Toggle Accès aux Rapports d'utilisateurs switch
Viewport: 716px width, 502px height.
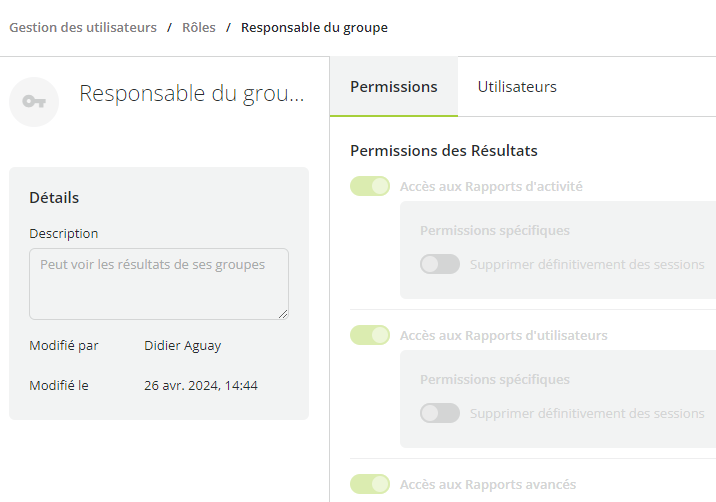(370, 335)
